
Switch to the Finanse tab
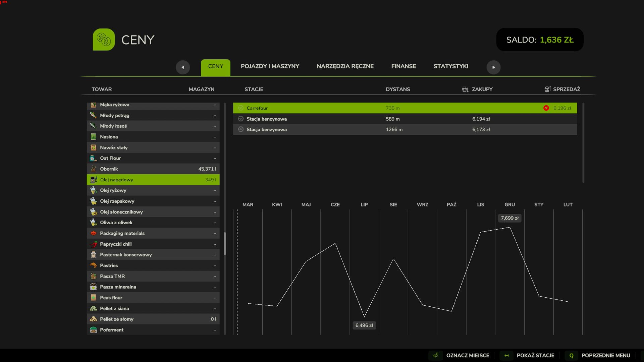point(404,66)
